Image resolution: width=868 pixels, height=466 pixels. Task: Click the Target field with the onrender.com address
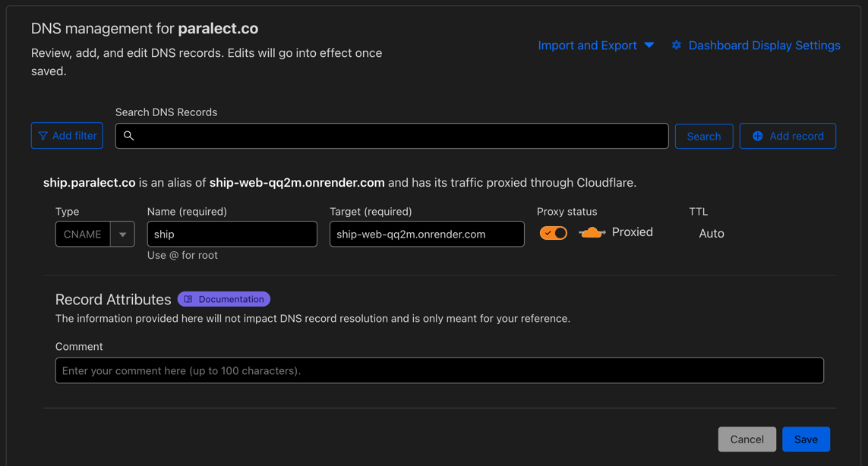point(426,234)
